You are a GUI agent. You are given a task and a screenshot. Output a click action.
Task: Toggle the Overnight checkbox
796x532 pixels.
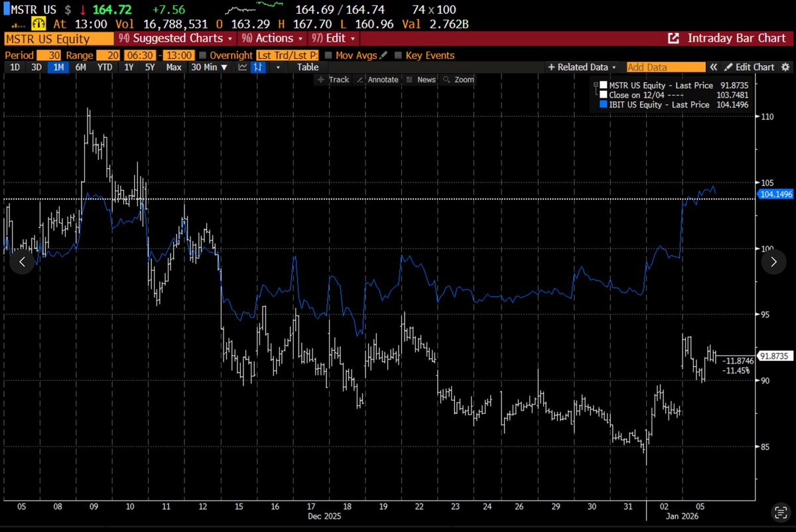[x=202, y=56]
